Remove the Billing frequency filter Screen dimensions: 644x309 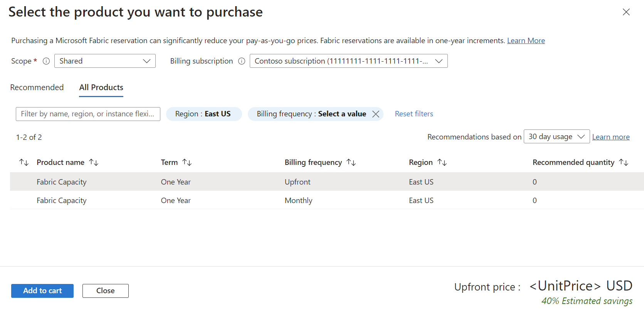tap(376, 114)
